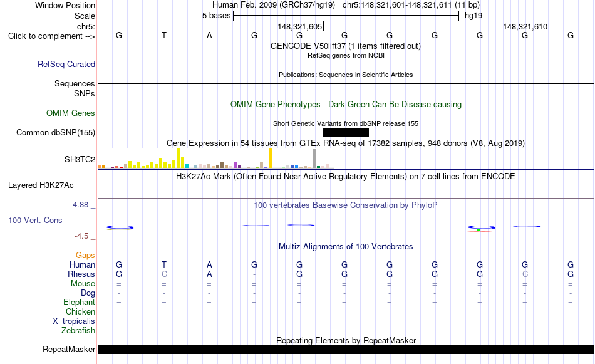Click the black Common dbSNP variant item

coord(346,132)
